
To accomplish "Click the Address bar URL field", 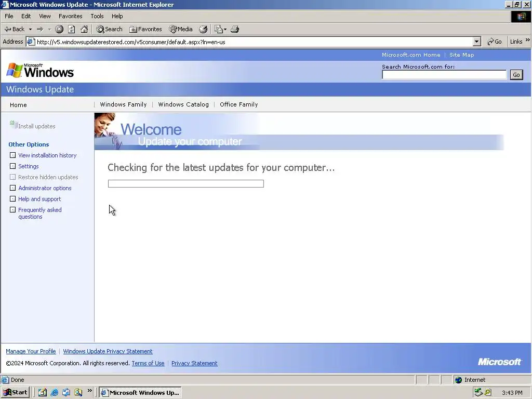I will click(x=254, y=42).
